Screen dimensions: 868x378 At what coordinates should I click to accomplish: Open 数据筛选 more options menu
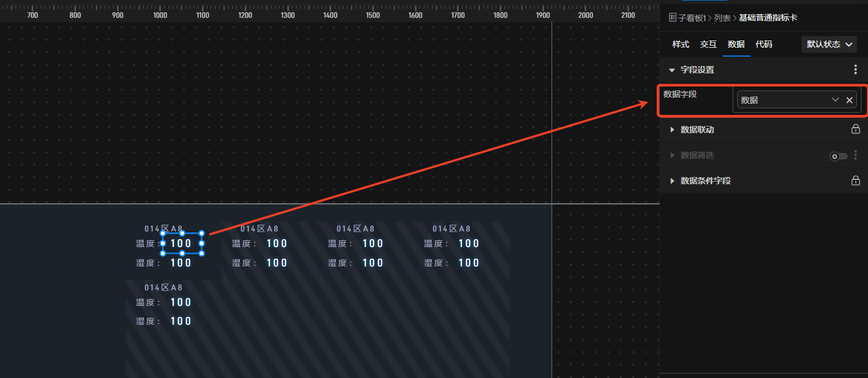point(855,155)
